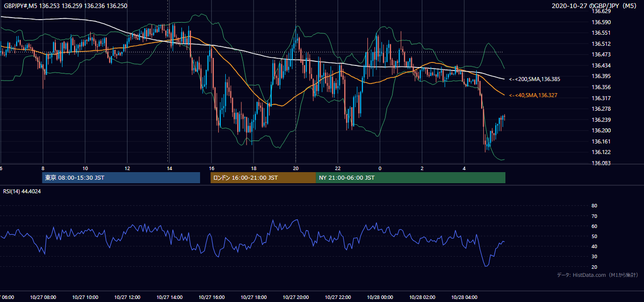Click the 10/27 12:00 date label

(x=127, y=297)
